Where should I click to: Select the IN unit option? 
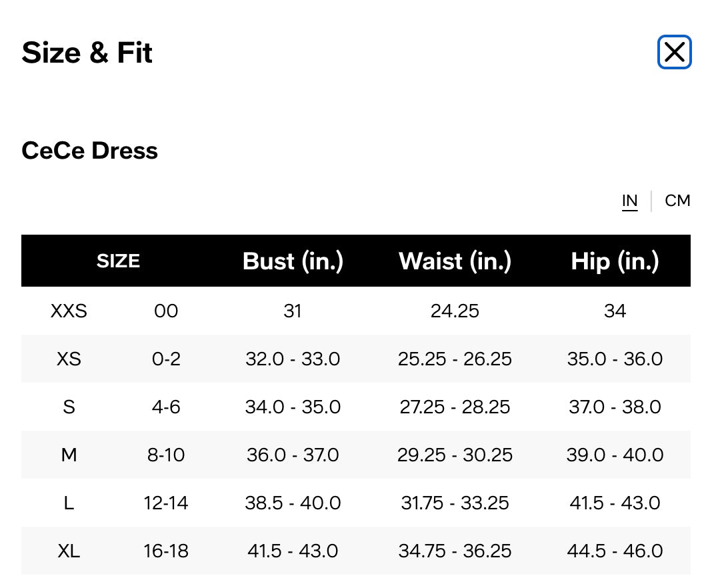[x=629, y=201]
